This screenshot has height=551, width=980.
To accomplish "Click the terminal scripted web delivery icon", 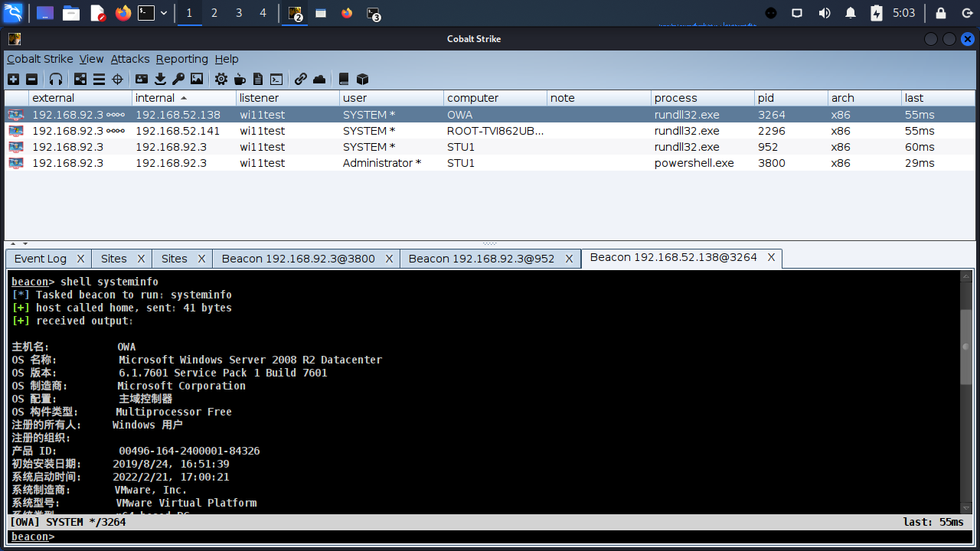I will click(276, 79).
